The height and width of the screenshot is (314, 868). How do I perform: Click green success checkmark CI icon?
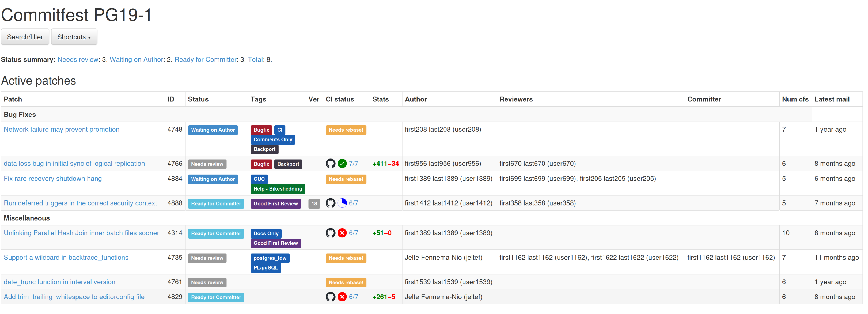(342, 164)
